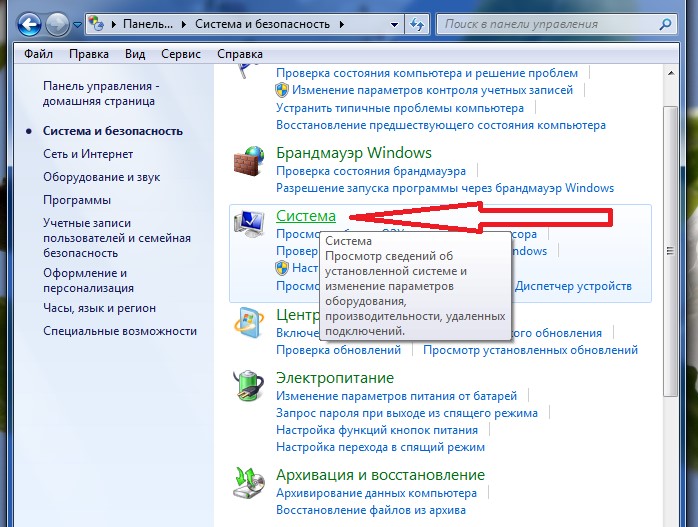This screenshot has height=527, width=698.
Task: Click Устранить типичные проблемы компьютера
Action: pyautogui.click(x=400, y=108)
